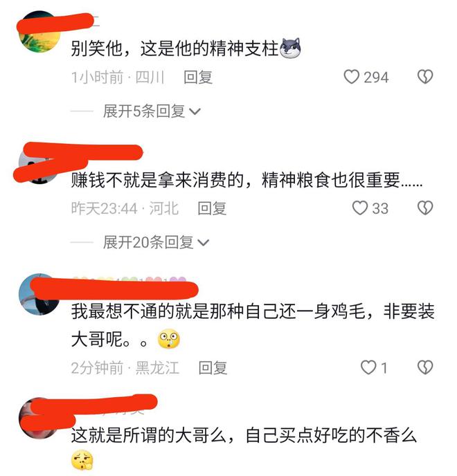The image size is (457, 476).
Task: Dislike the 黑龙江 comment via broken heart
Action: coord(424,367)
